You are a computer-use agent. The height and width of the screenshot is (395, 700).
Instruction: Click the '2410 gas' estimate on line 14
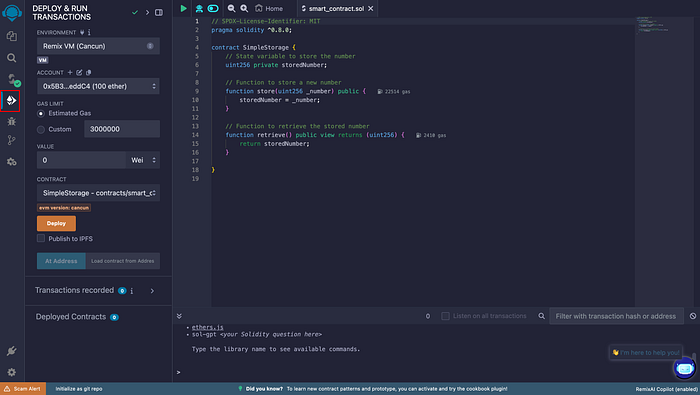point(431,135)
